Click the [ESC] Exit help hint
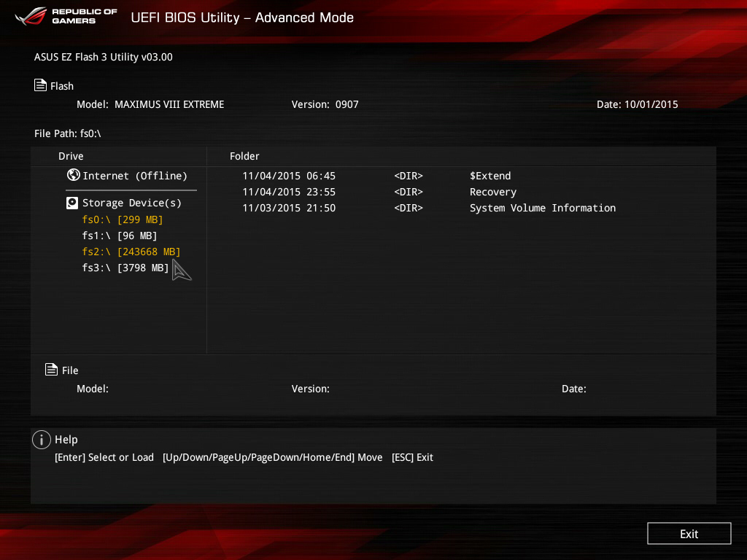The height and width of the screenshot is (560, 747). point(413,457)
